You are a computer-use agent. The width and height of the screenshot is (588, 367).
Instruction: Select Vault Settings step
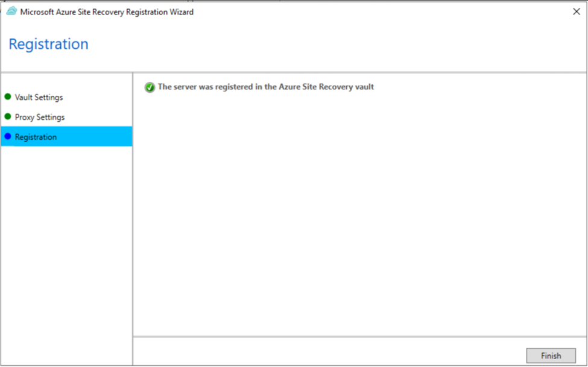point(39,98)
